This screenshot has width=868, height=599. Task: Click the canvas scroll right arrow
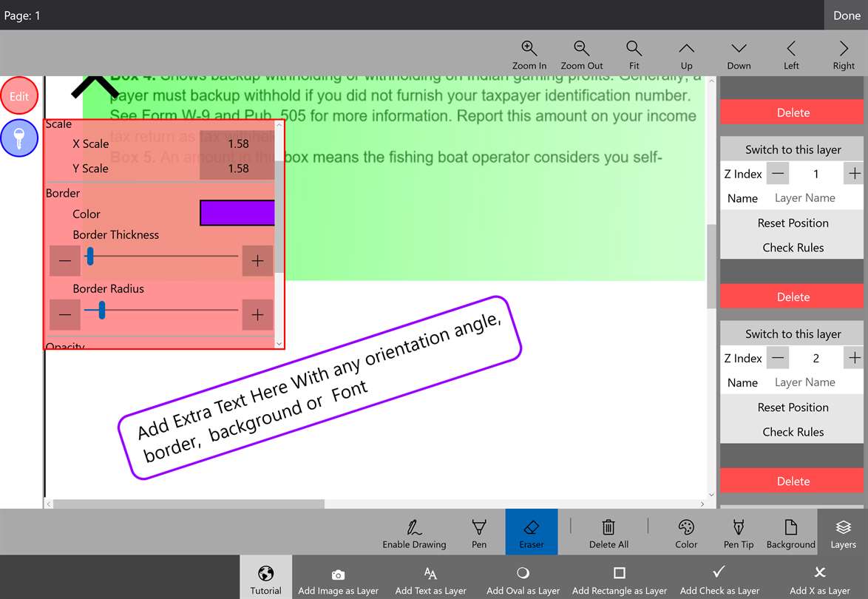(x=702, y=504)
